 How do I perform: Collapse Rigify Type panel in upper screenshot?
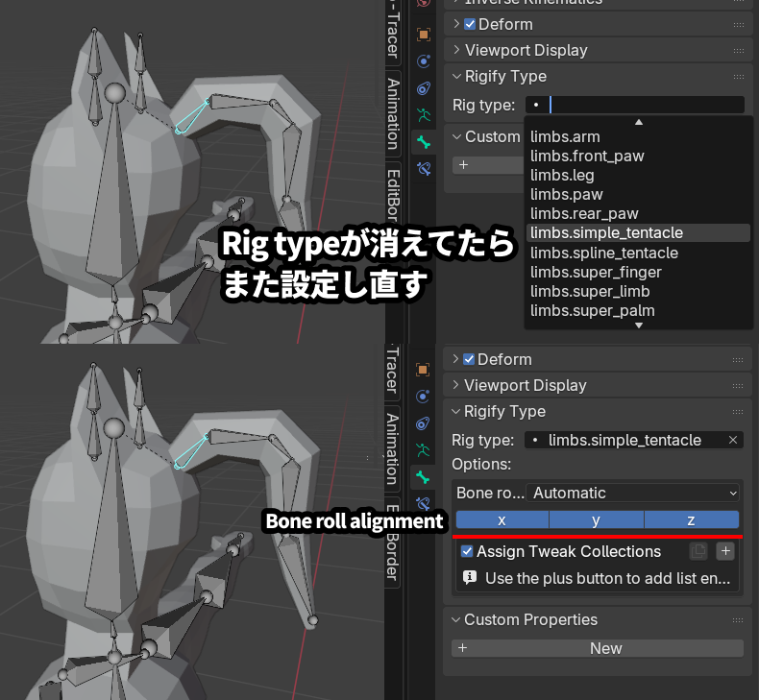click(x=456, y=77)
